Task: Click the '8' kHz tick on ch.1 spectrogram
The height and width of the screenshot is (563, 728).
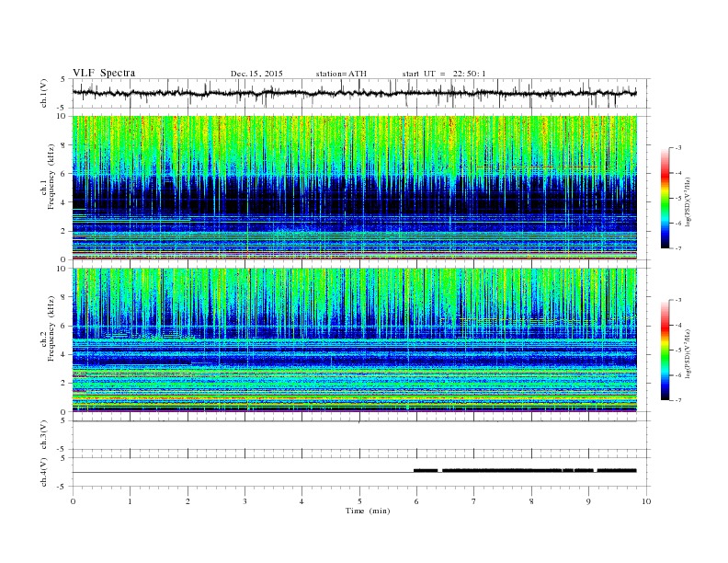Action: 63,145
